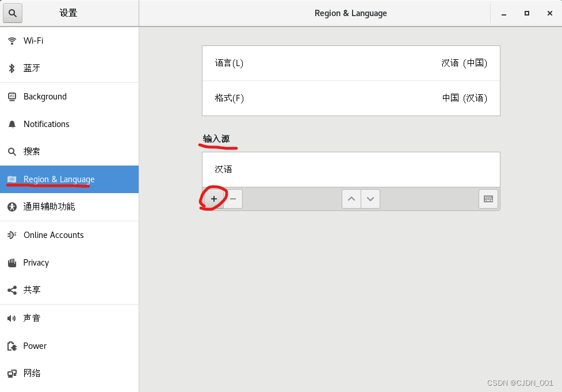
Task: Open 语言(L) language row
Action: click(351, 63)
